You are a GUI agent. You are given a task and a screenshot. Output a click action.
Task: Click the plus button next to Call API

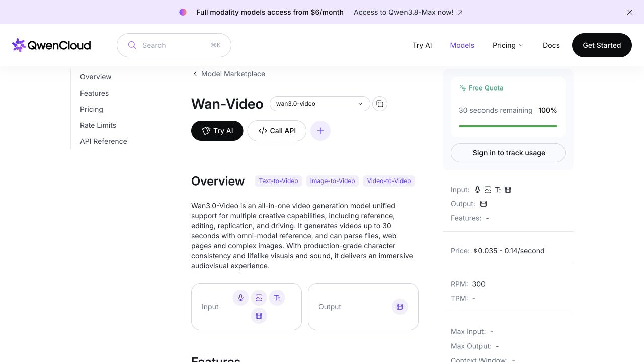[x=320, y=131]
